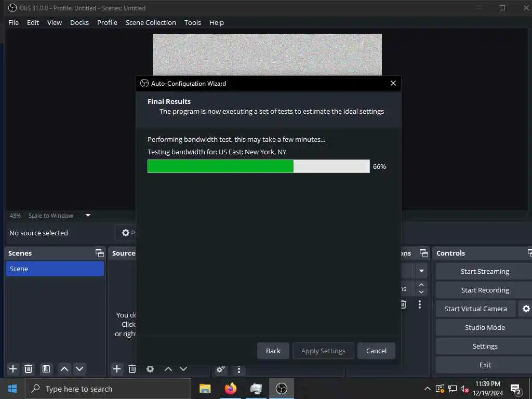Move scene down with the Scenes down arrow
Screen dimensions: 532x399
79,369
